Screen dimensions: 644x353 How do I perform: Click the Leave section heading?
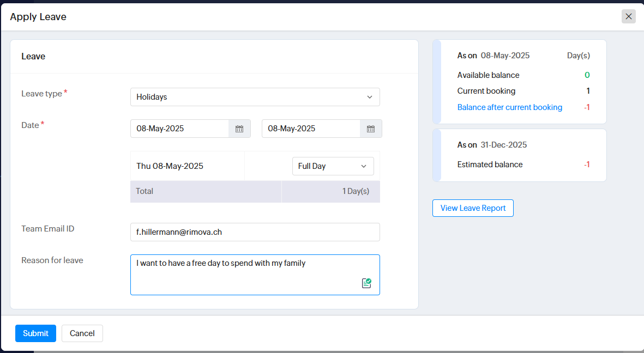tap(33, 56)
